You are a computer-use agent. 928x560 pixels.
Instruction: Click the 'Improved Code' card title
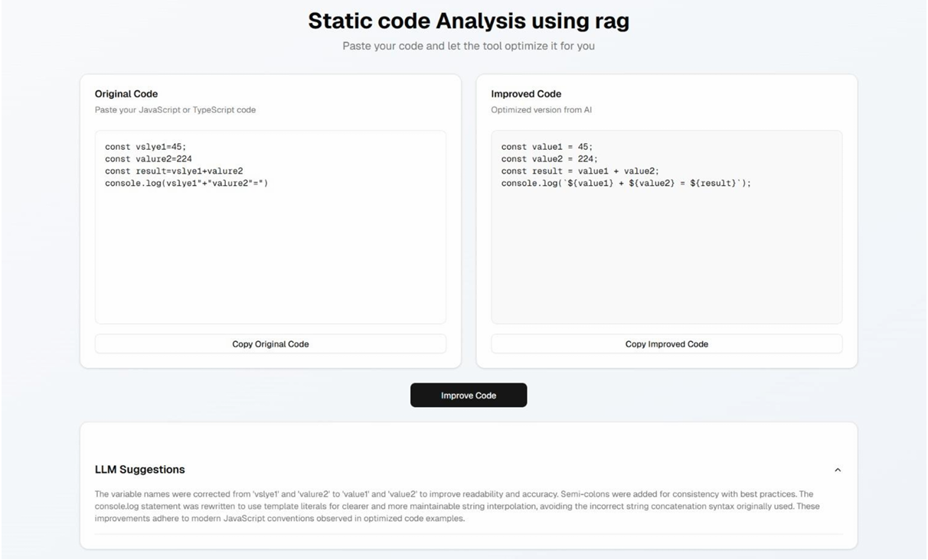526,94
